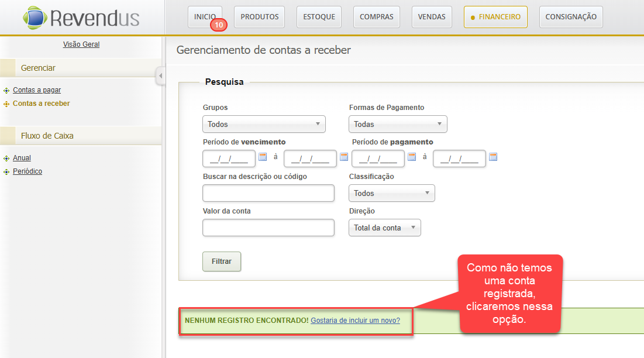Open the CONSIGNAÇÃO tab
This screenshot has height=358, width=644.
point(571,17)
